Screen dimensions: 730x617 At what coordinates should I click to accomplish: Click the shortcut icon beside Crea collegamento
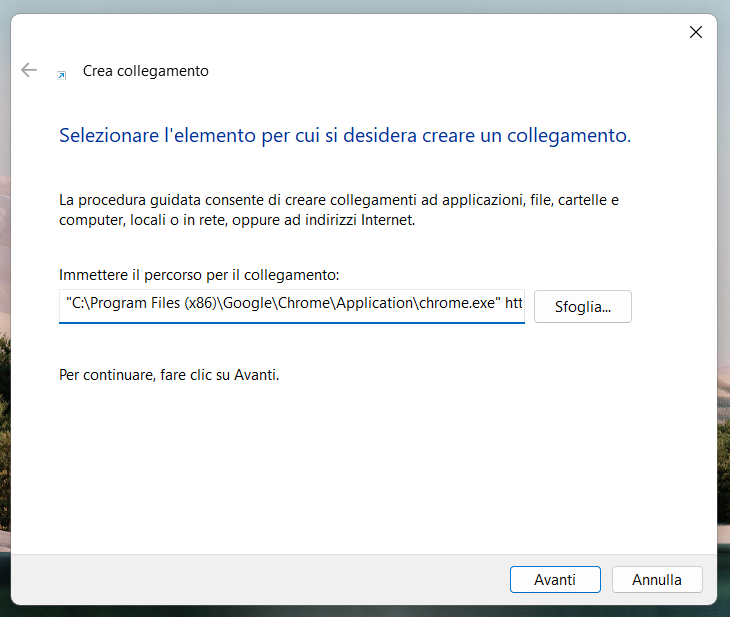[x=62, y=73]
